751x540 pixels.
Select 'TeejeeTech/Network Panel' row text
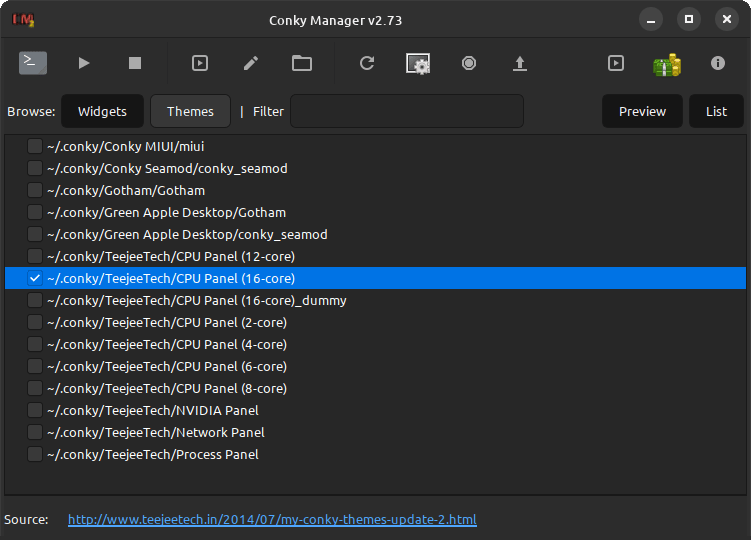pos(156,433)
